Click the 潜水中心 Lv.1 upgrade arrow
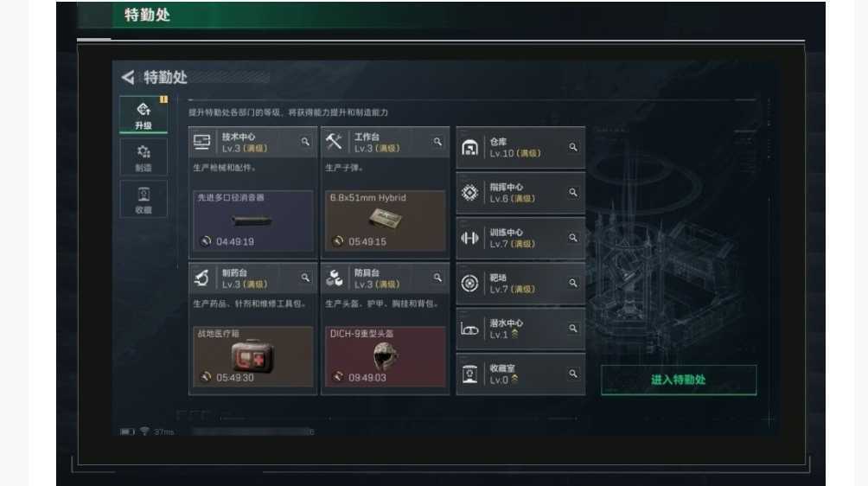This screenshot has width=868, height=486. coord(514,335)
